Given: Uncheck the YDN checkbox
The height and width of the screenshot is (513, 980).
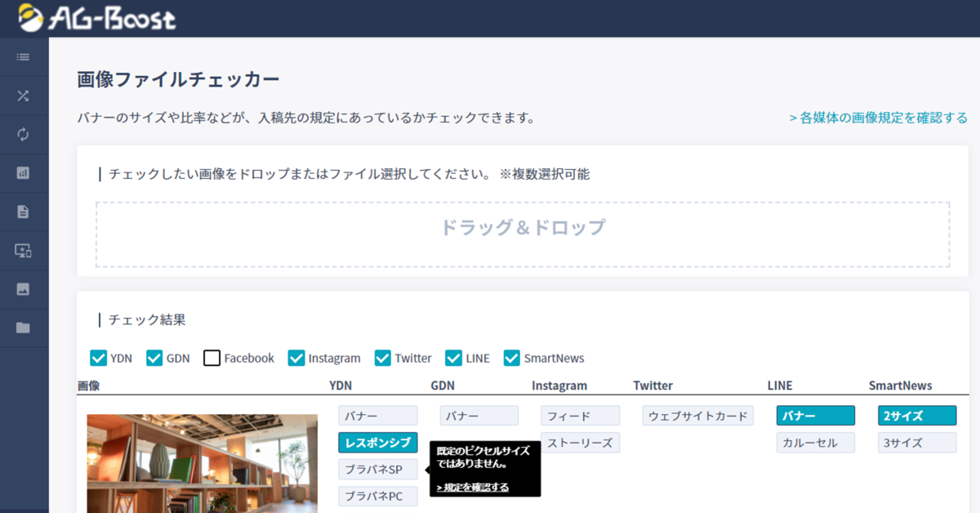Looking at the screenshot, I should click(98, 358).
